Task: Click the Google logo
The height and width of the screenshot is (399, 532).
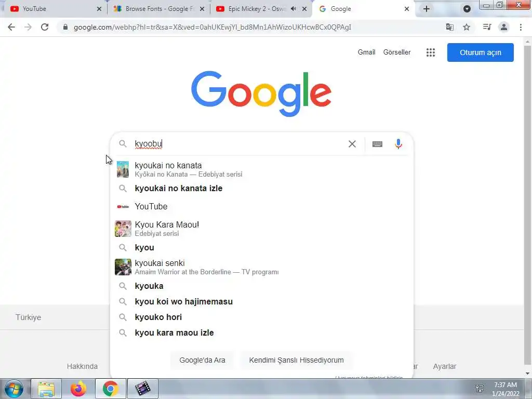Action: [261, 94]
